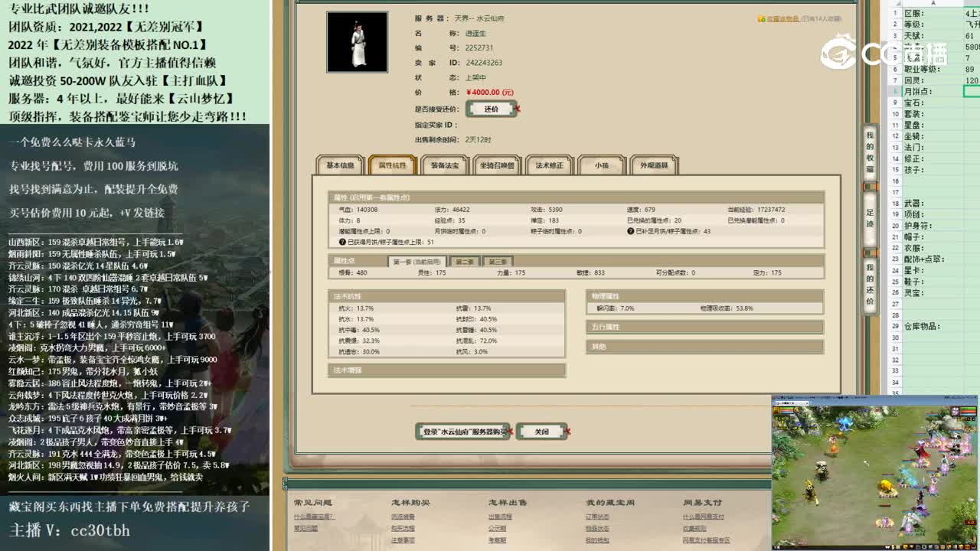Screen dimensions: 980x551
Task: Click the 还价 bargain button
Action: [x=492, y=109]
